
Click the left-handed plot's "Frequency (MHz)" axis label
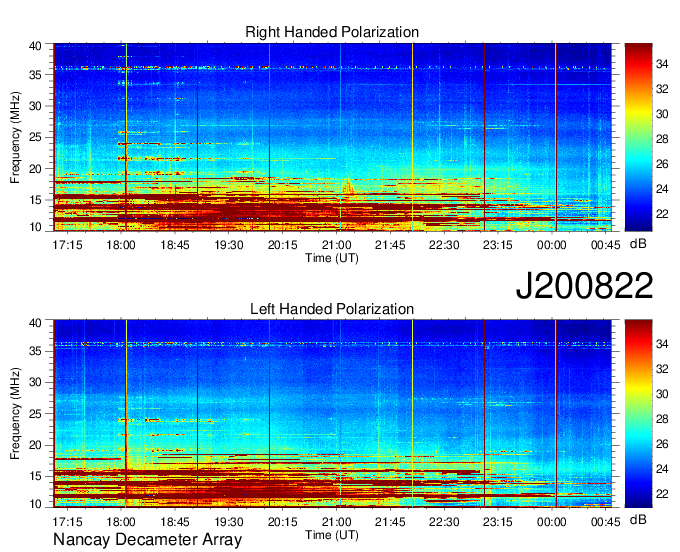(x=15, y=413)
